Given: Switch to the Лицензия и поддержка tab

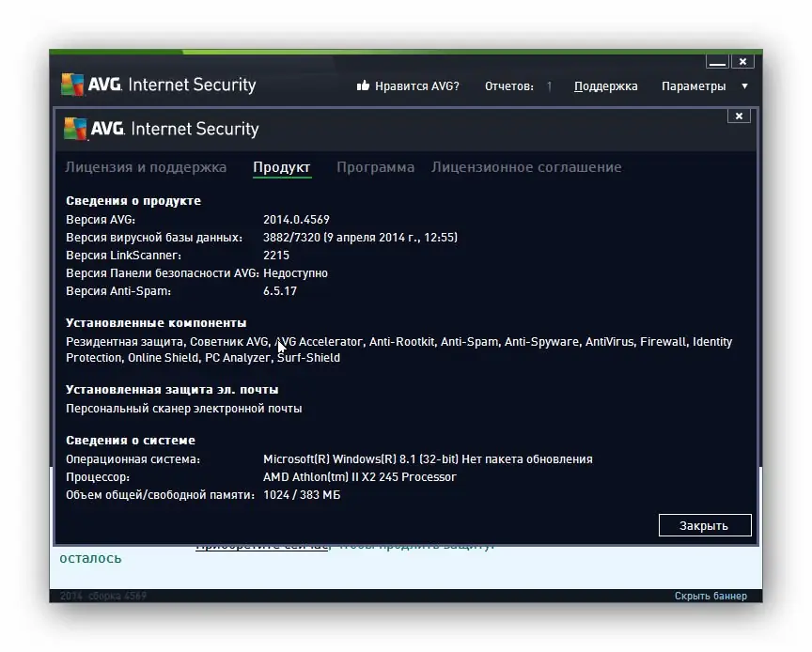Looking at the screenshot, I should click(x=146, y=167).
